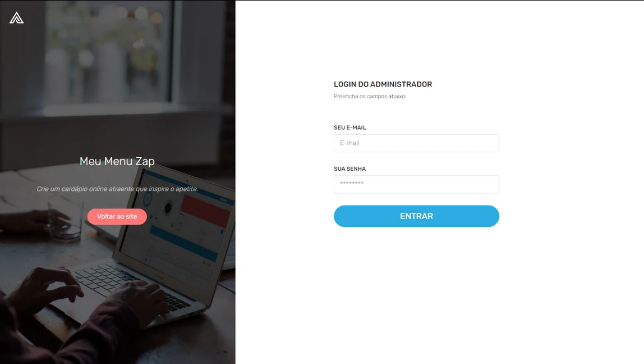
Task: Click the SEU E-MAIL field label
Action: pos(349,128)
